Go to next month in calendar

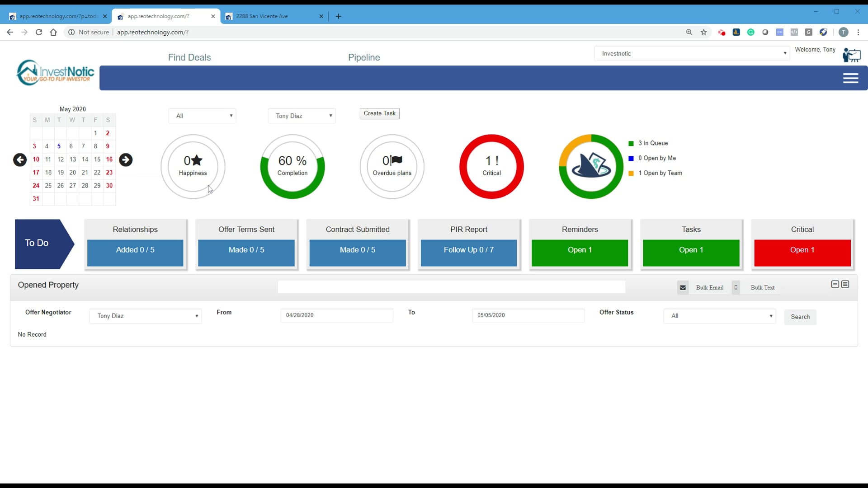[x=126, y=160]
